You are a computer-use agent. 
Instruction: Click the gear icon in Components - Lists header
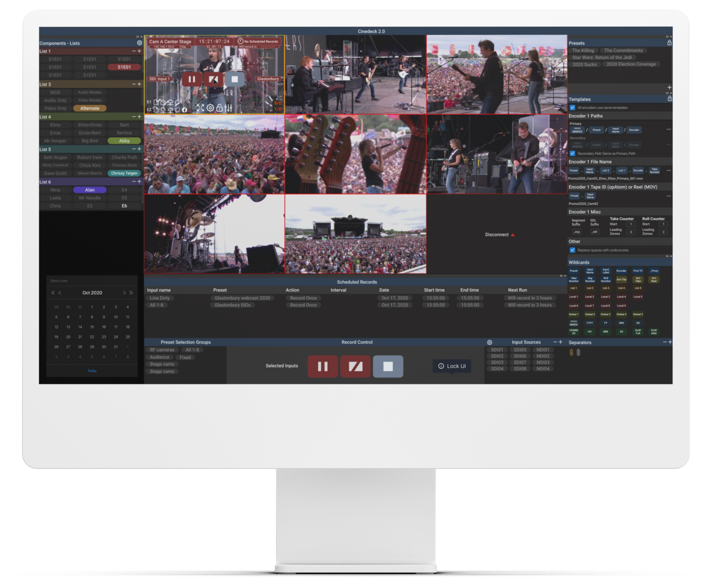(x=139, y=43)
